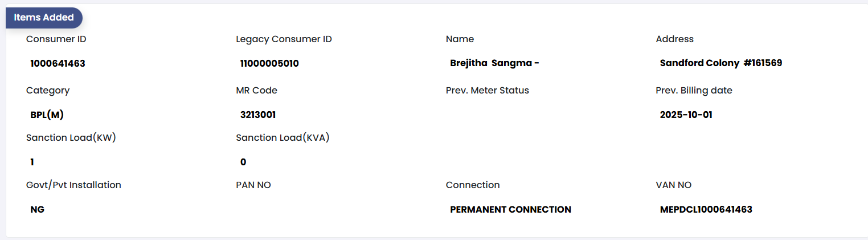Click the Sandford Colony #161569 address
Image resolution: width=868 pixels, height=240 pixels.
720,63
